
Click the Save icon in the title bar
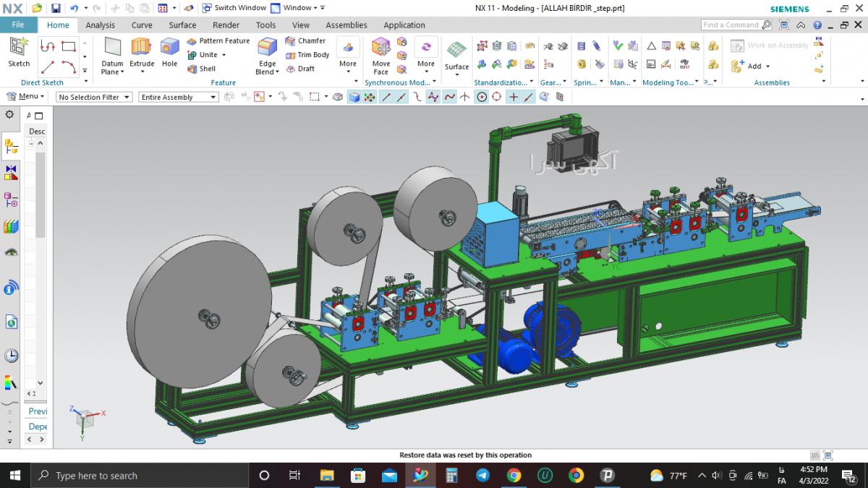pyautogui.click(x=56, y=8)
